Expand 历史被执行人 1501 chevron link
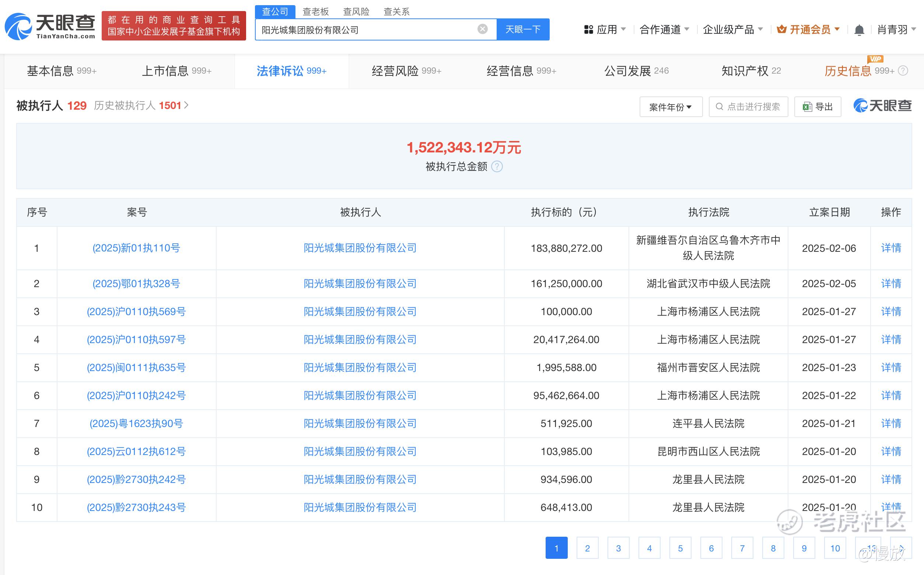Image resolution: width=924 pixels, height=575 pixels. click(x=141, y=105)
